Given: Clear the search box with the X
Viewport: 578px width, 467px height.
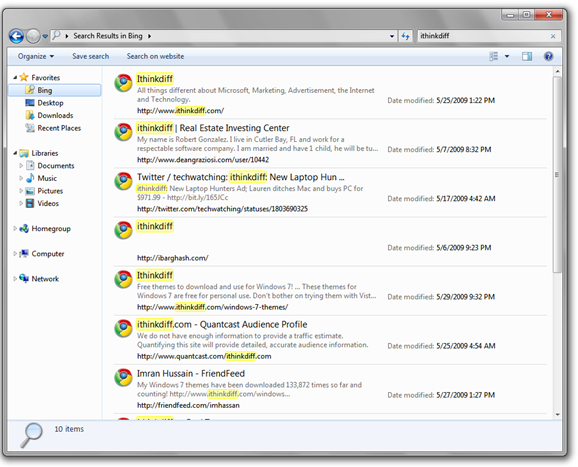Looking at the screenshot, I should tap(553, 36).
